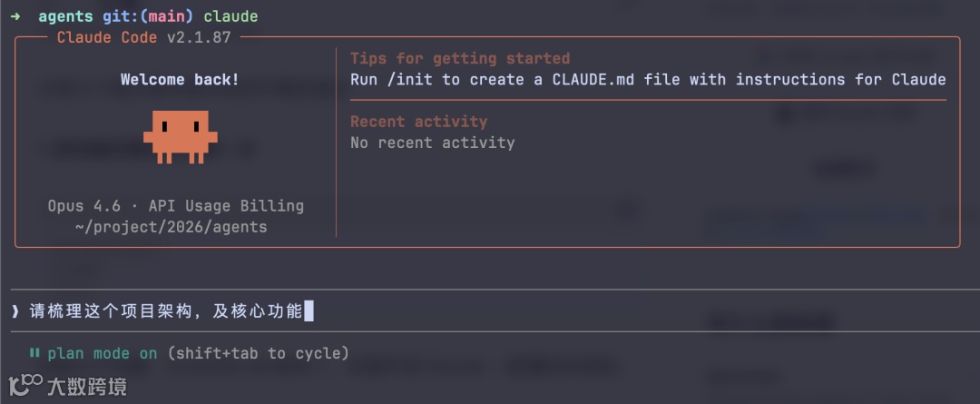The width and height of the screenshot is (980, 404).
Task: Click the Welcome back! heading
Action: point(180,80)
